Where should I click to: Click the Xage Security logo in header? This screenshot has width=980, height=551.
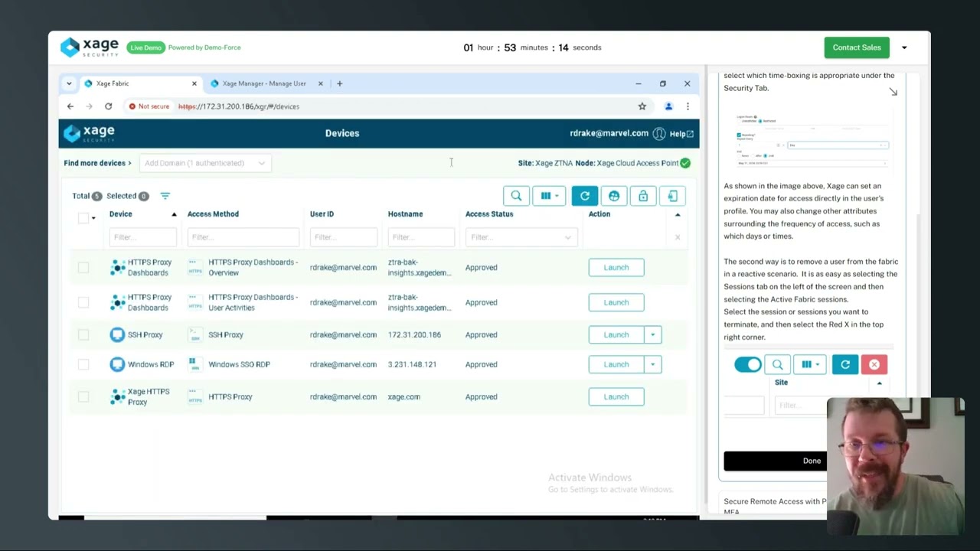[x=89, y=133]
